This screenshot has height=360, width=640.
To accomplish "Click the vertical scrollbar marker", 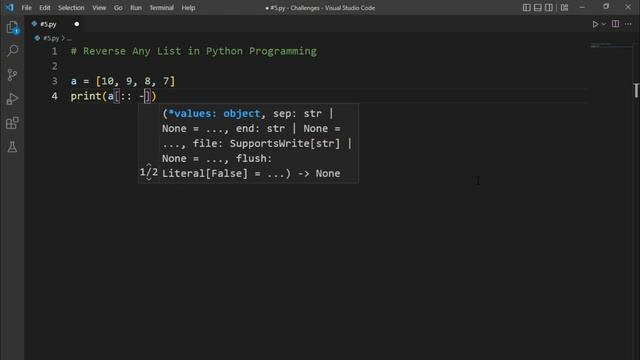I will coord(636,91).
